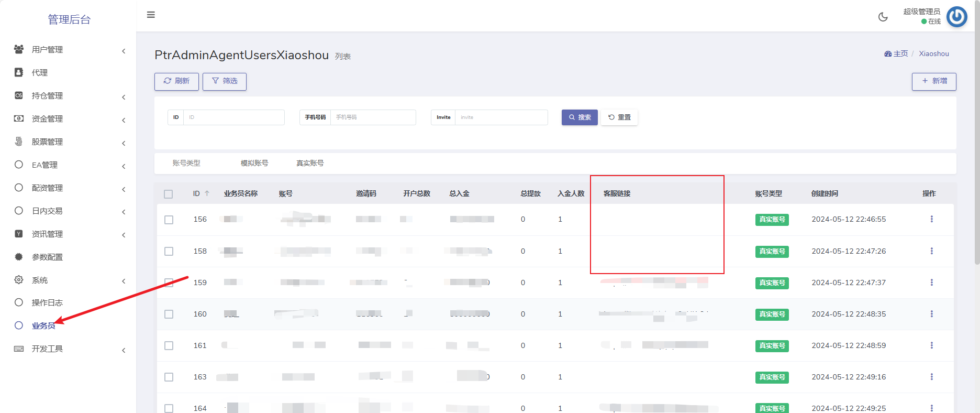980x413 pixels.
Task: Toggle dark mode moon icon
Action: (883, 17)
